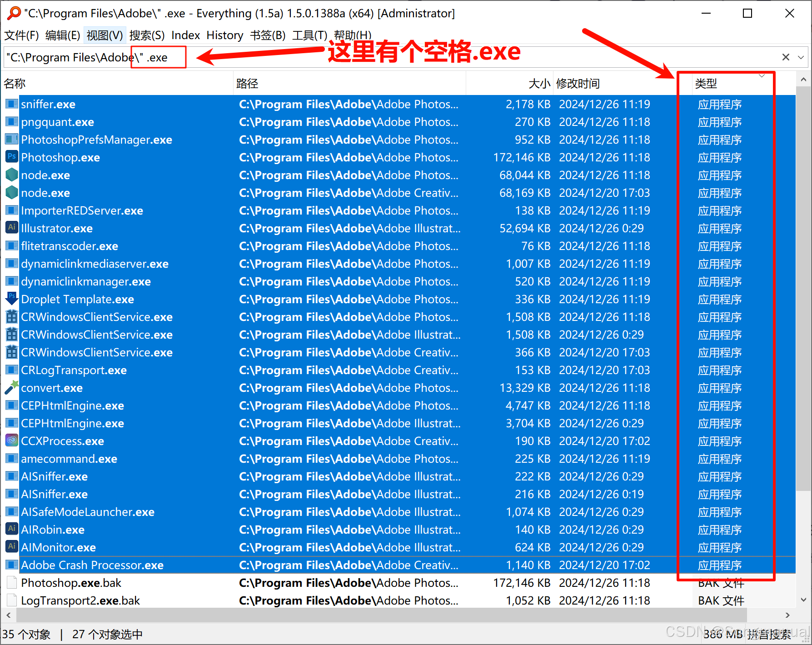Image resolution: width=812 pixels, height=645 pixels.
Task: Click the convert.exe wand icon
Action: [x=12, y=388]
